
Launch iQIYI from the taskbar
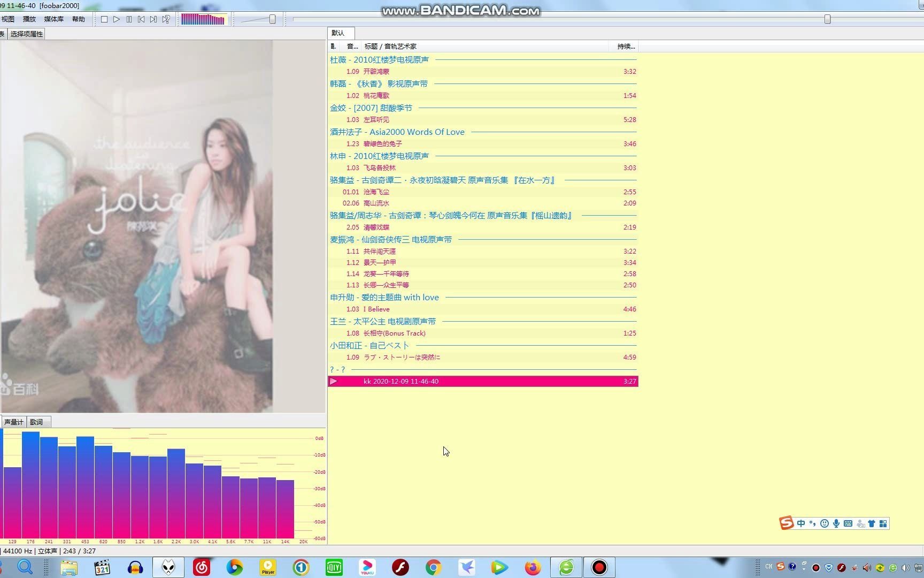[x=334, y=567]
